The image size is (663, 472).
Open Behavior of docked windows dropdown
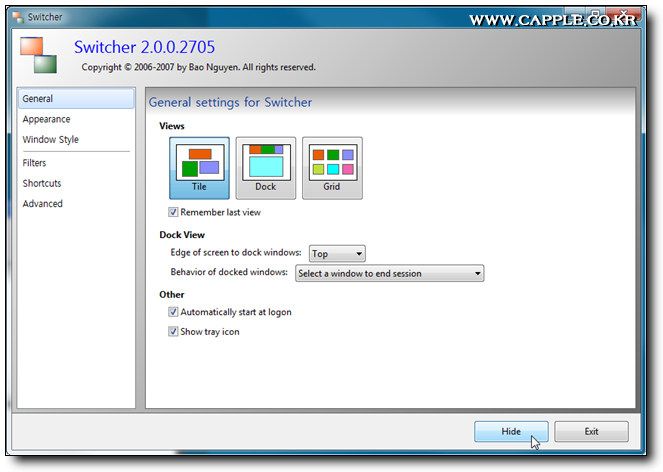point(389,274)
